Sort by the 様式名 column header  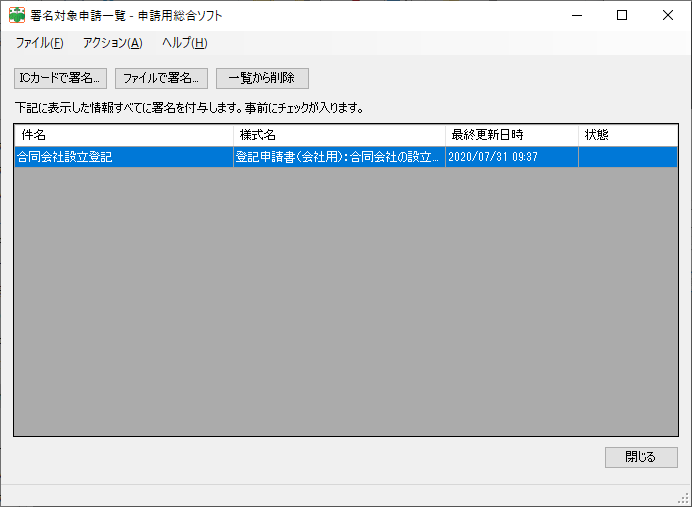click(339, 135)
